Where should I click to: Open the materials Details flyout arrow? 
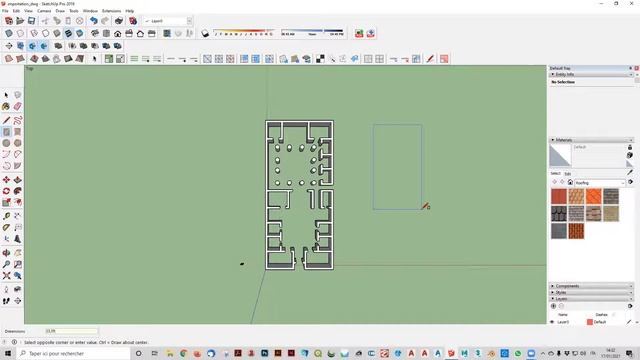(x=631, y=182)
